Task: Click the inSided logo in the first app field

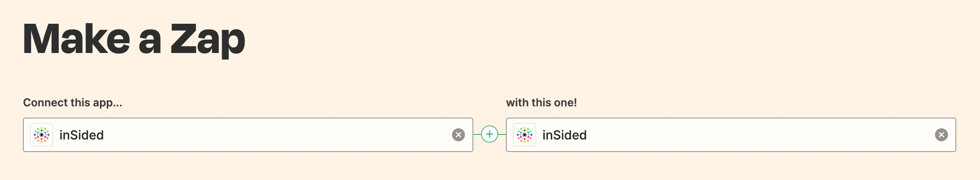Action: click(42, 135)
